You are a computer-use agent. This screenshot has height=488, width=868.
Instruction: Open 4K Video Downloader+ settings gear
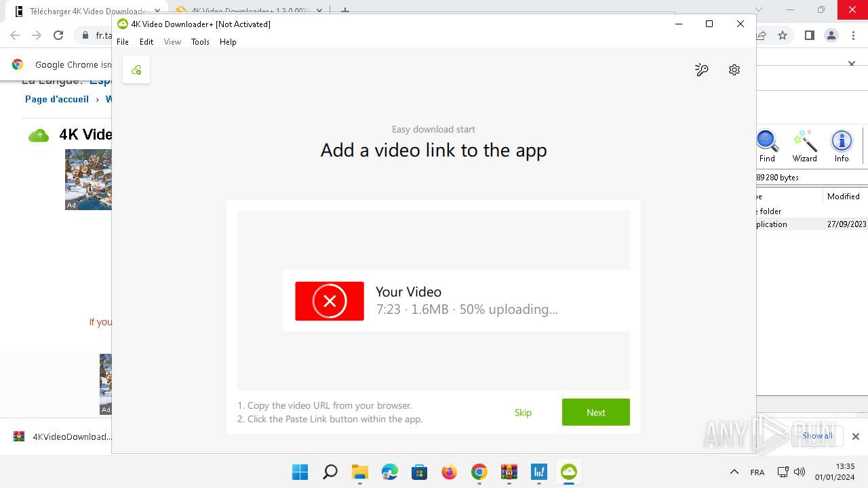point(734,70)
